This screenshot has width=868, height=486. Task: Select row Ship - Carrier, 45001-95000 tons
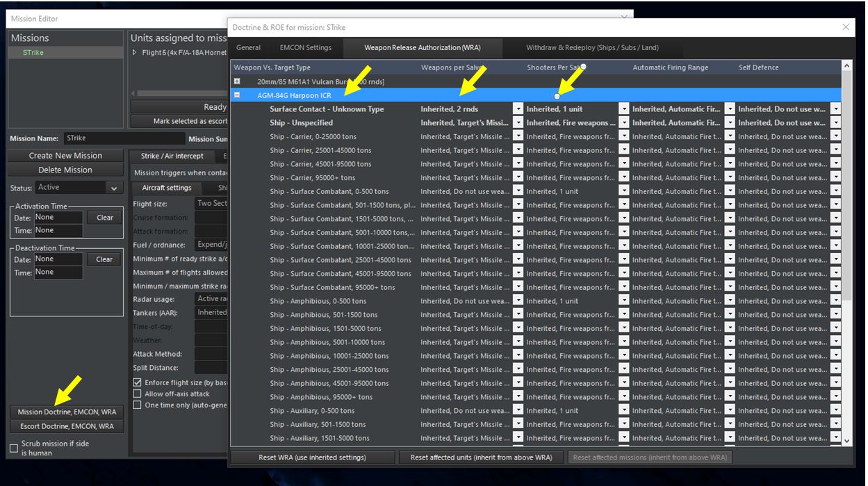[x=535, y=164]
